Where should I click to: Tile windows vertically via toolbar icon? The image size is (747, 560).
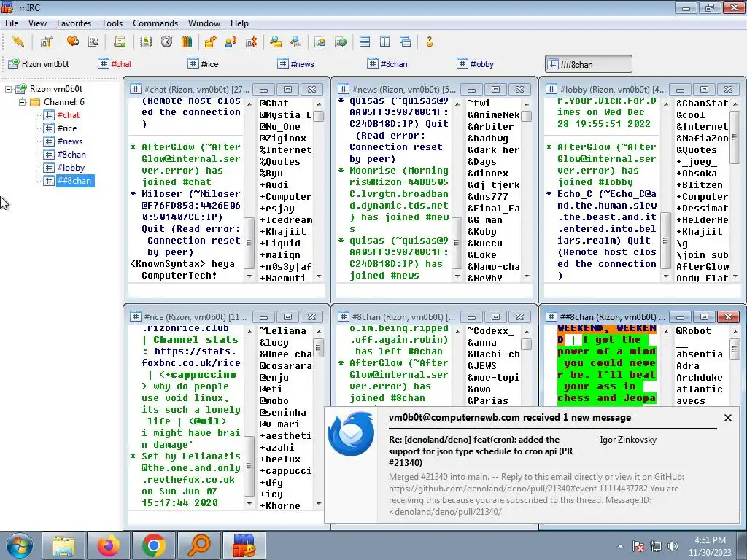pos(385,42)
